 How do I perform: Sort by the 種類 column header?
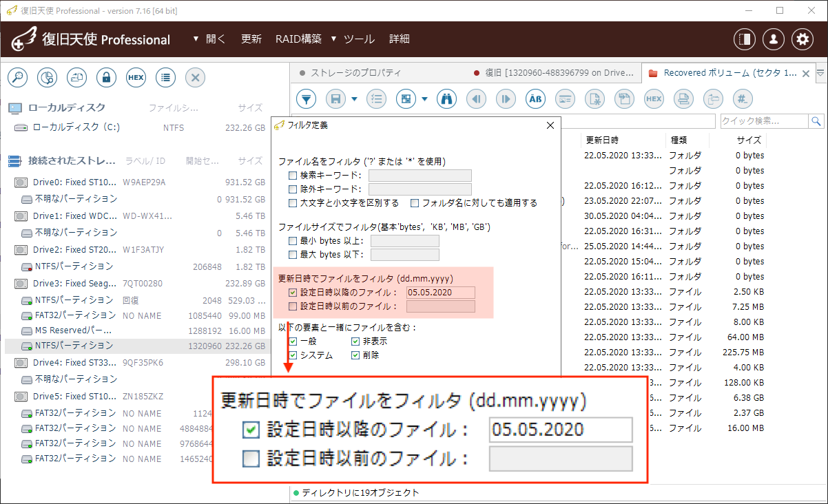[679, 140]
